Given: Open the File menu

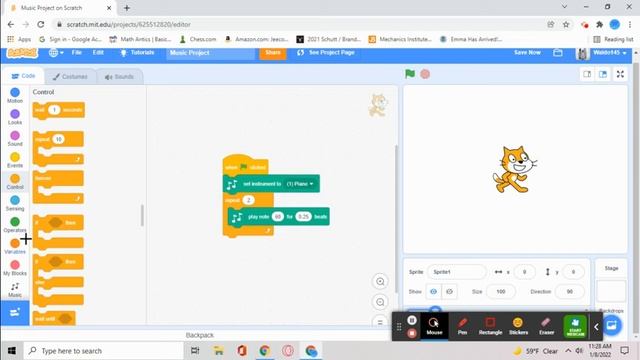Looking at the screenshot, I should coord(76,53).
